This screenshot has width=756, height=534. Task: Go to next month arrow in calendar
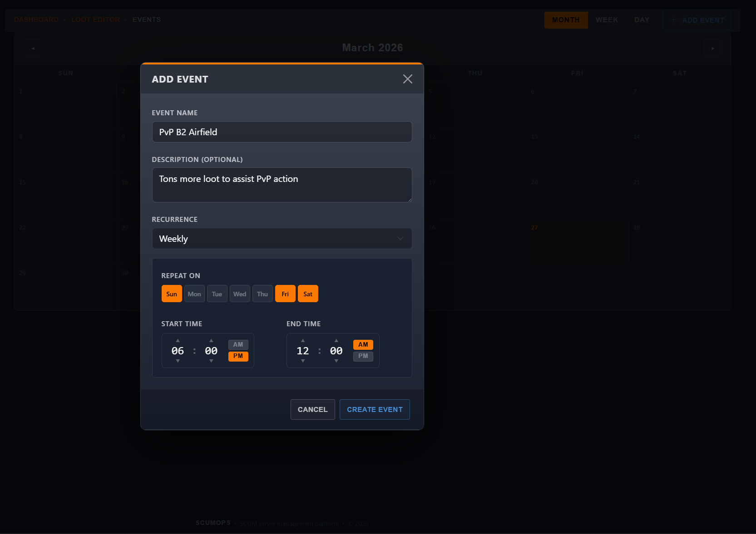(x=713, y=48)
